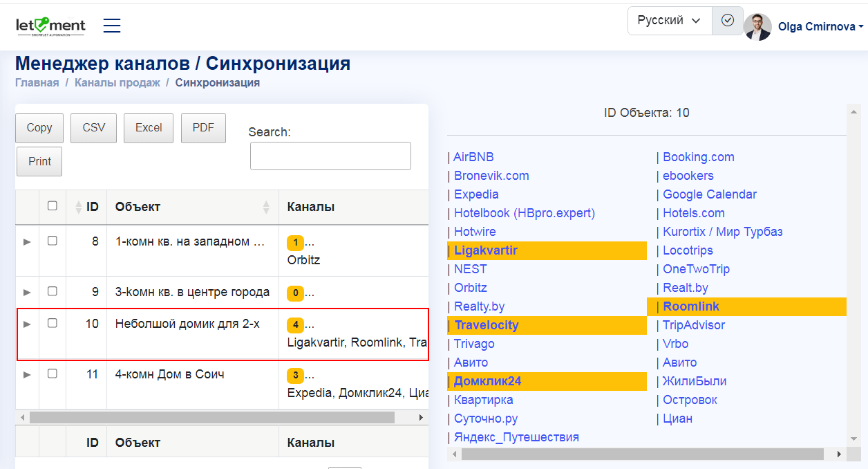Select the highlighted Ligakvartir channel

(486, 250)
